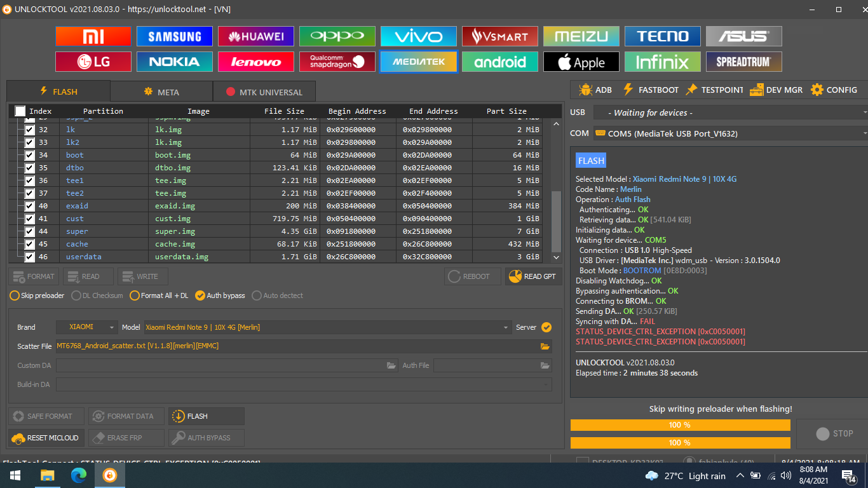Click the MediaTek platform tile

(418, 62)
